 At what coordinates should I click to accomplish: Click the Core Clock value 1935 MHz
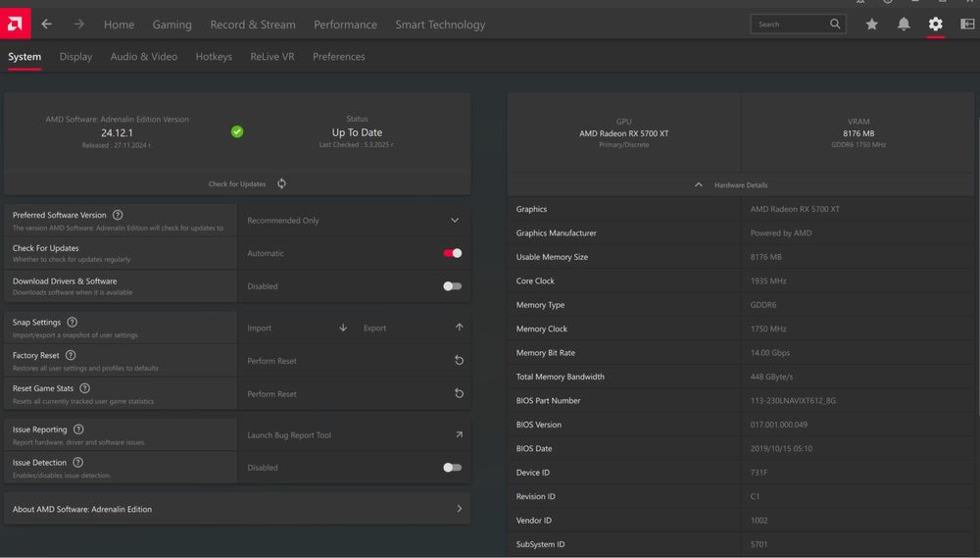[768, 280]
